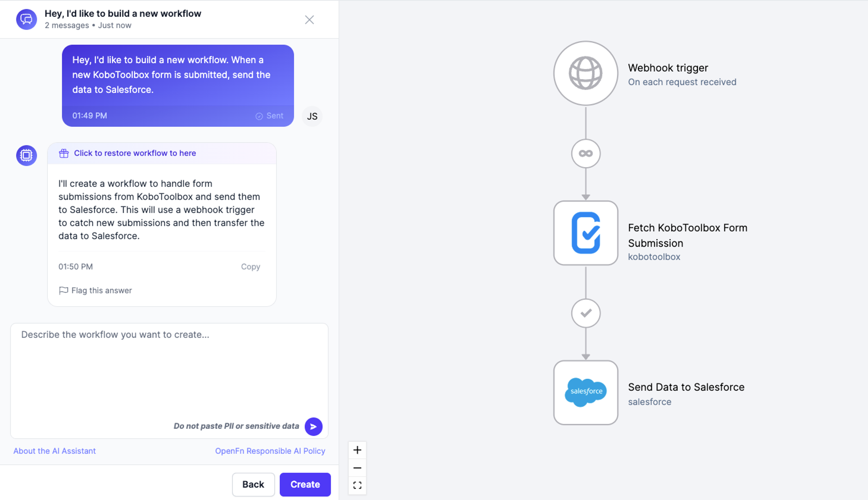
Task: Select the Fetch KoboToolbox Form Submission node
Action: tap(586, 233)
